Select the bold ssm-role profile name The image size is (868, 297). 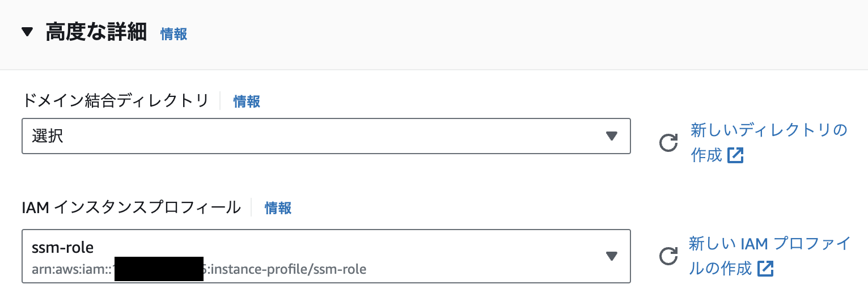click(x=62, y=248)
